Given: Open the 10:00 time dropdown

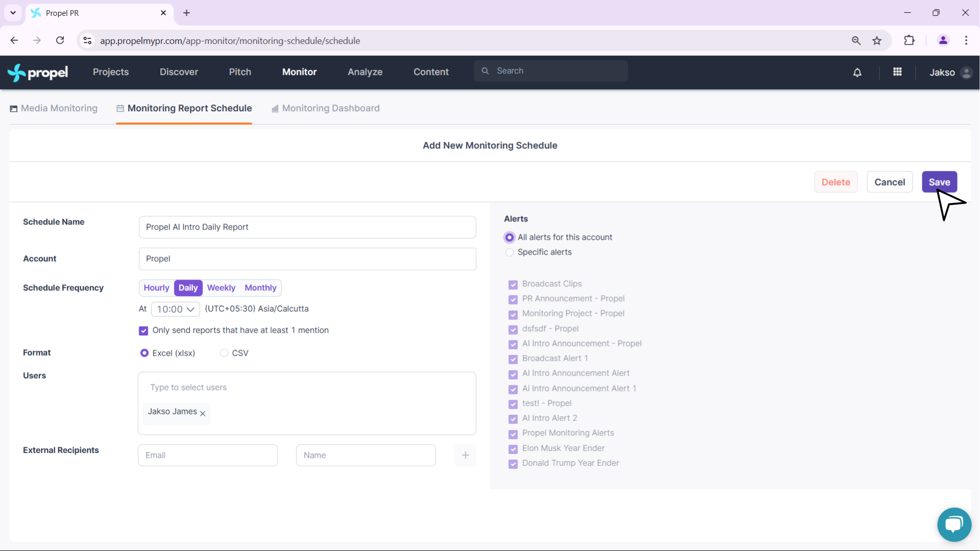Looking at the screenshot, I should 176,309.
